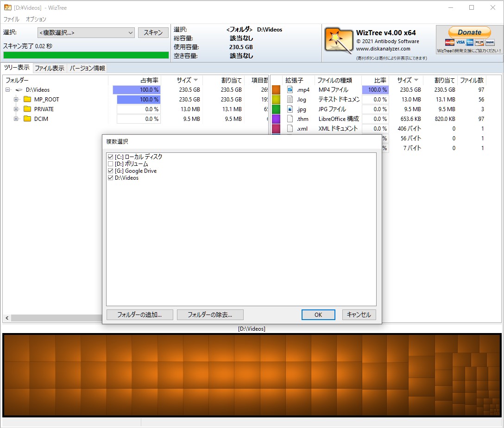Click the yellow-green .log color swatch
This screenshot has height=428, width=504.
point(276,99)
